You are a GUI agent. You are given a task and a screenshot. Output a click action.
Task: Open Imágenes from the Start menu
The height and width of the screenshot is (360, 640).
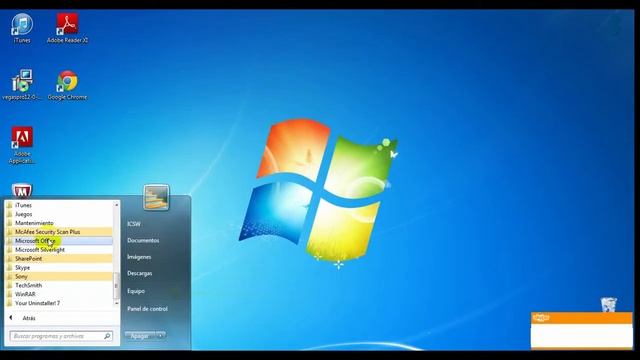[139, 257]
